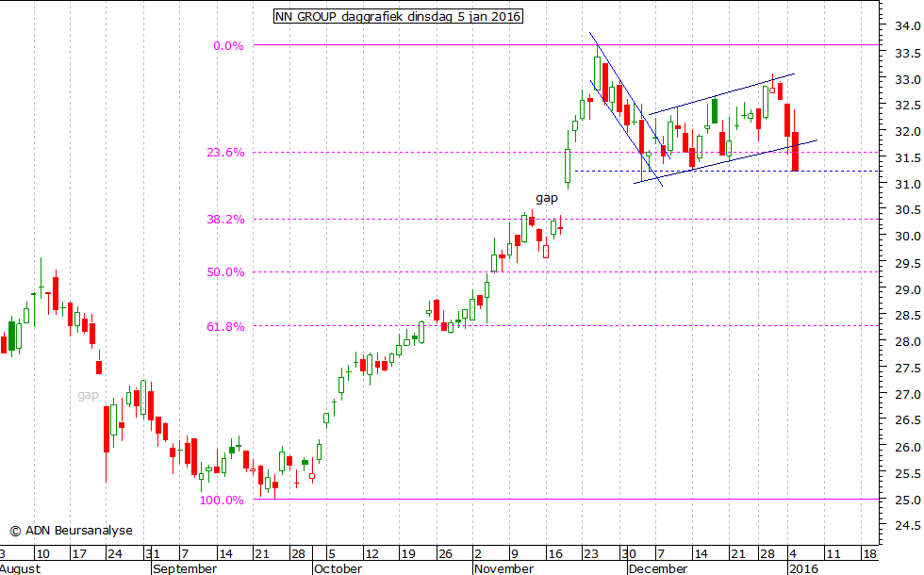Click the 28.5 price axis value

(x=908, y=316)
